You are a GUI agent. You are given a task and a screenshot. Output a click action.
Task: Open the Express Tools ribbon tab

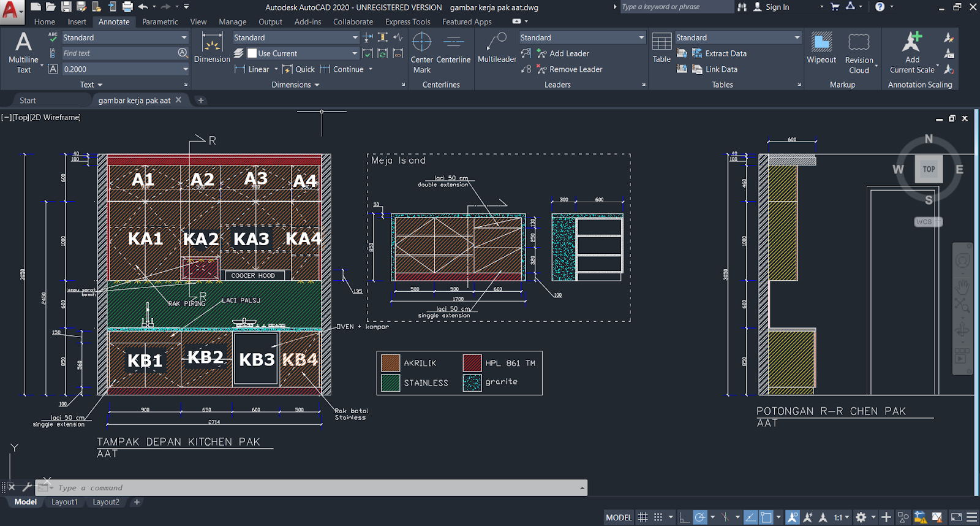click(x=408, y=21)
